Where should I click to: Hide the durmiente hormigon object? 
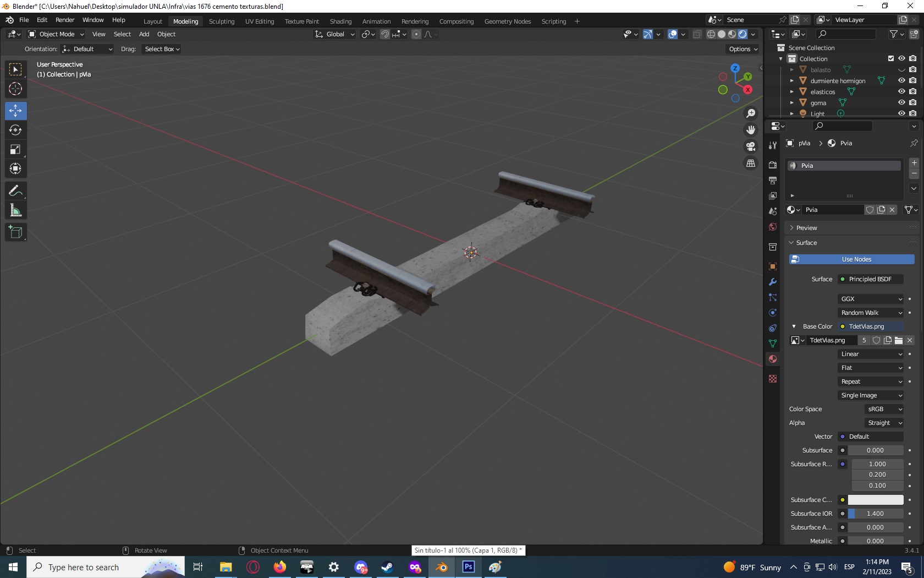901,80
